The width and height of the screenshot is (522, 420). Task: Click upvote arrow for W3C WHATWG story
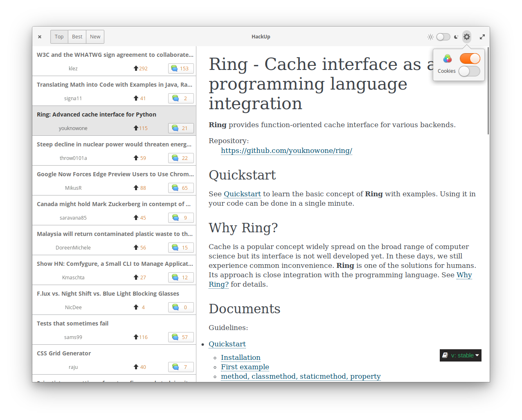point(136,68)
